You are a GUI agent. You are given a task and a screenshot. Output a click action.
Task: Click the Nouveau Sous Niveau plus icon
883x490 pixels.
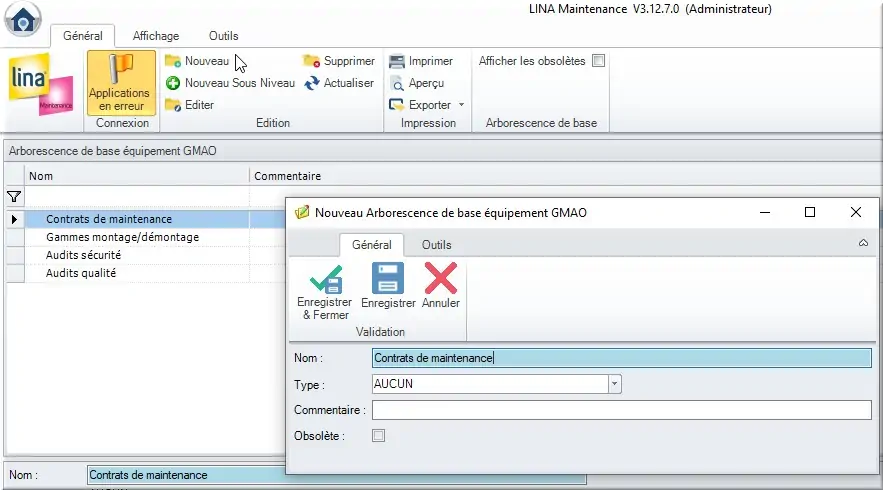(173, 83)
